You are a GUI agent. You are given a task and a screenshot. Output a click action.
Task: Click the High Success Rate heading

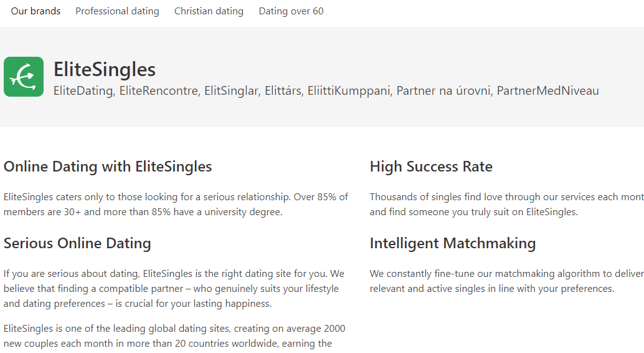point(431,167)
